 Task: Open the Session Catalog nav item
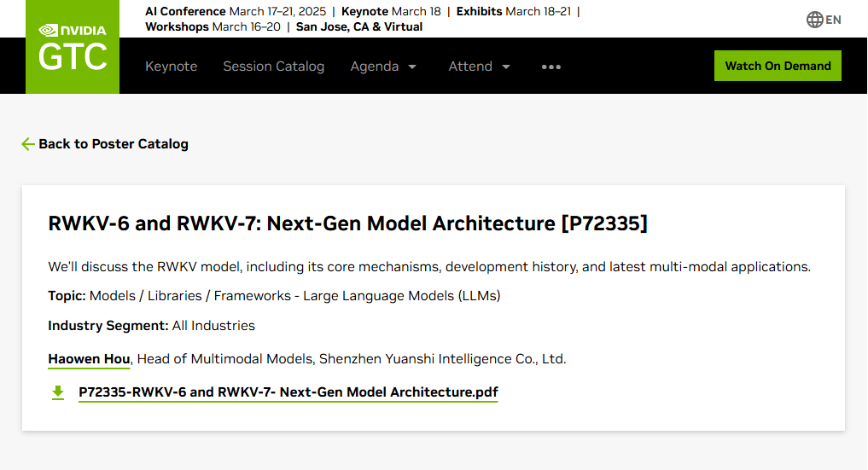273,67
